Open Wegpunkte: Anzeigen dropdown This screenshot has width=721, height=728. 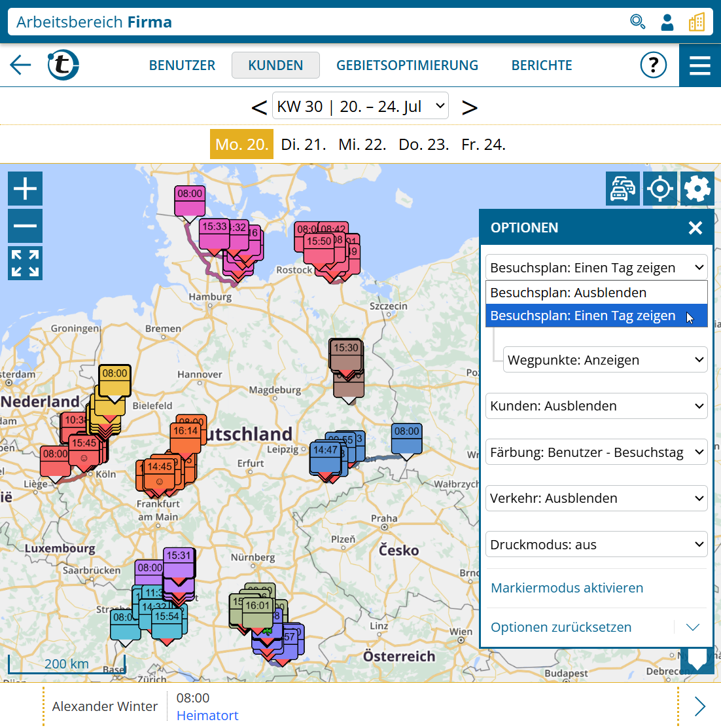[x=605, y=360]
